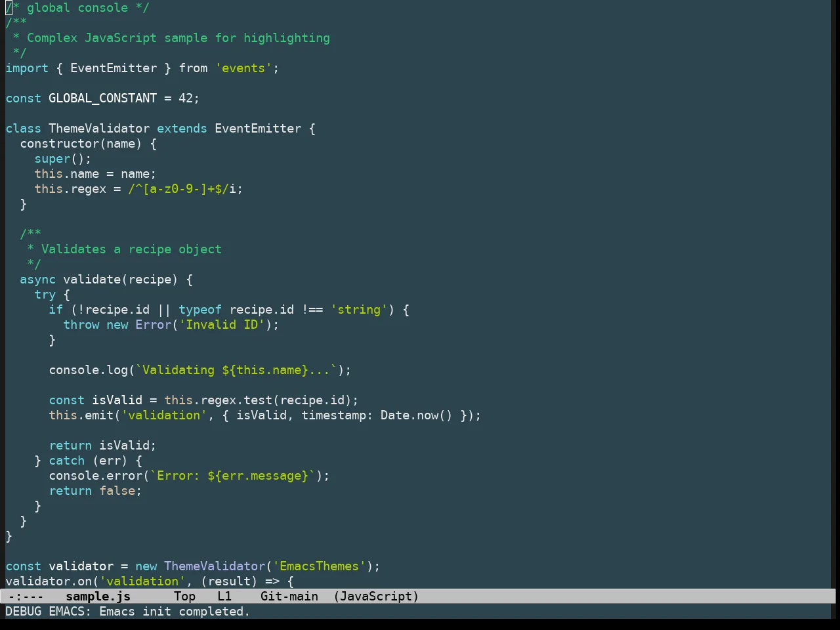840x630 pixels.
Task: Click the 'throw' keyword
Action: pos(81,325)
